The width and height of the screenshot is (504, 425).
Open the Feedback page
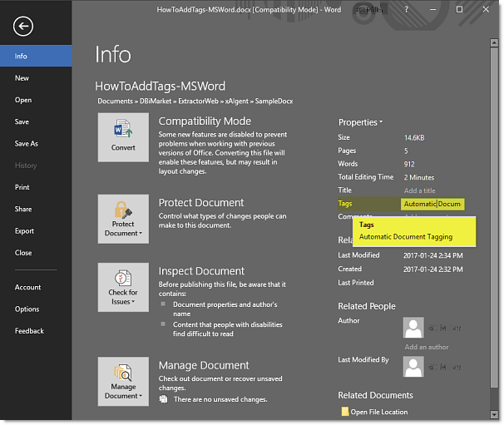point(36,331)
